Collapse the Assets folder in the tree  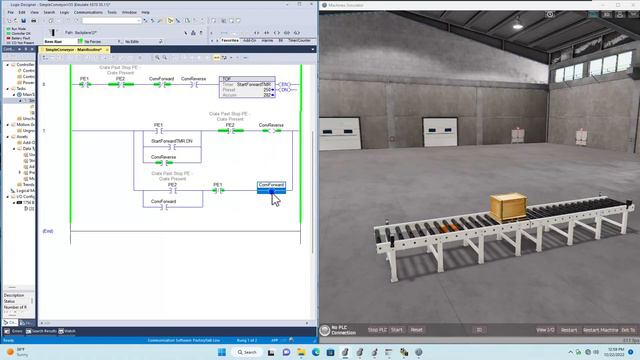pyautogui.click(x=7, y=137)
